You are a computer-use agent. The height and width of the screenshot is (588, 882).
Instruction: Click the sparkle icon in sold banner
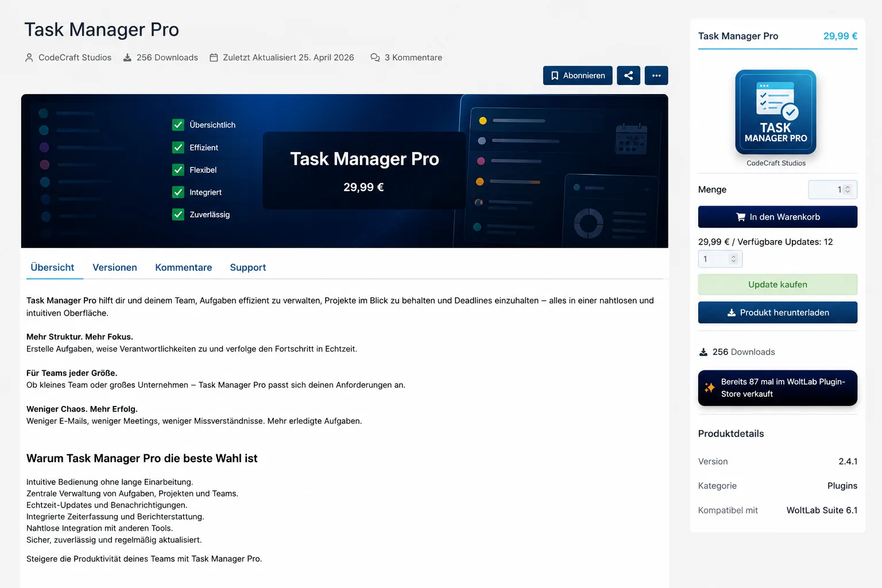(710, 388)
